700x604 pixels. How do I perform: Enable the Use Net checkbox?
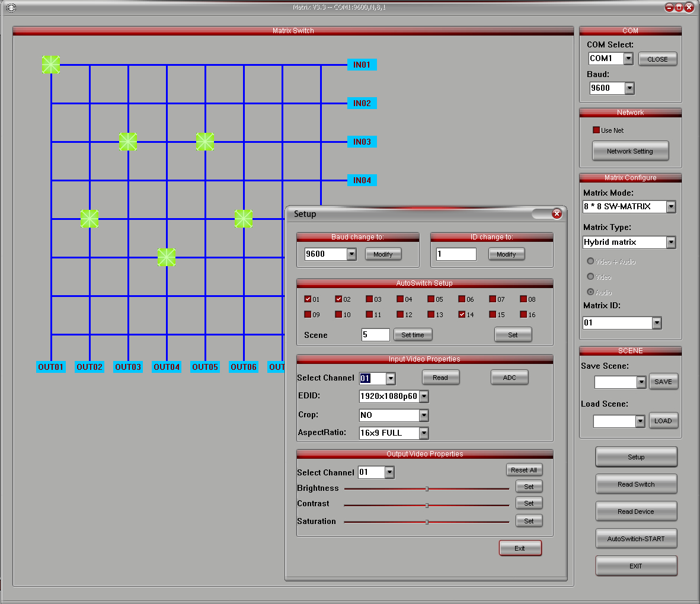pos(596,130)
